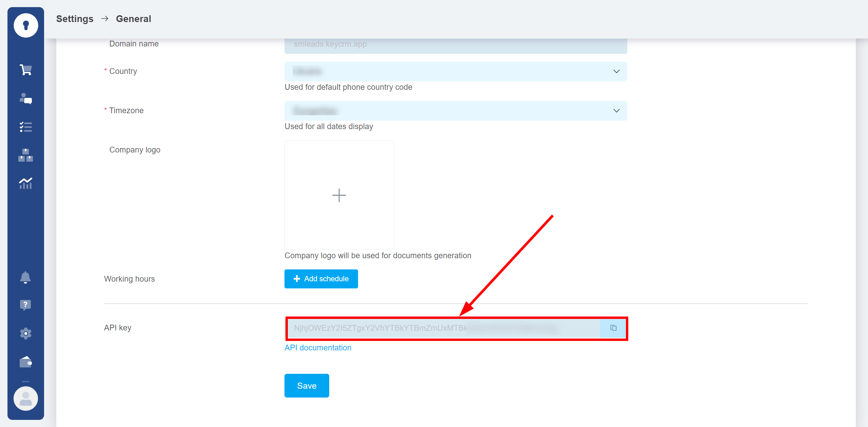The width and height of the screenshot is (868, 427).
Task: Click the General breadcrumb text
Action: 134,19
